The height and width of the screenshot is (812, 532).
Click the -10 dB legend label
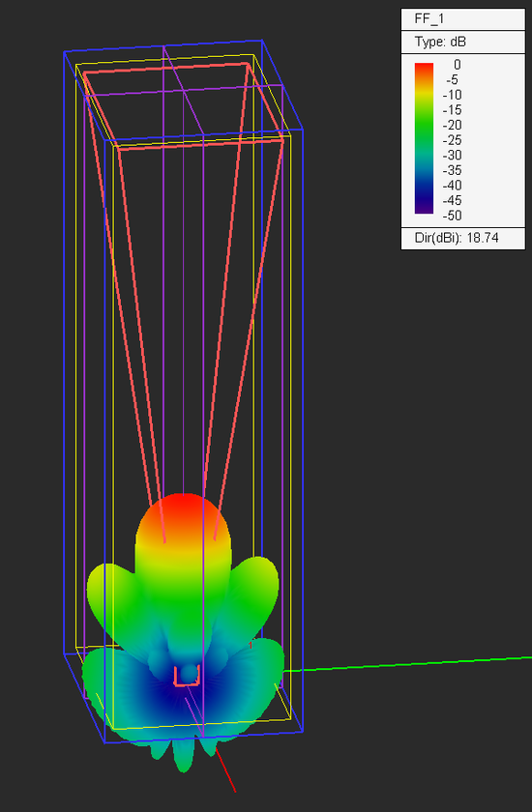coord(452,96)
